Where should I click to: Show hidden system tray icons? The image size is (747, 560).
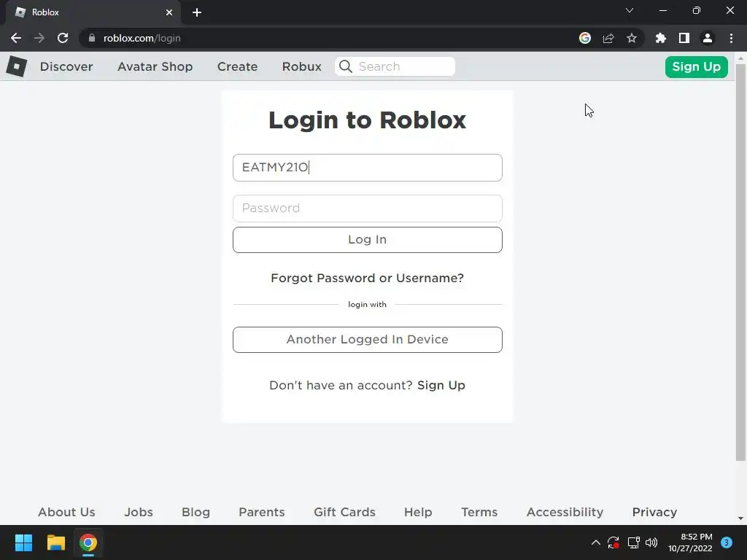point(595,542)
